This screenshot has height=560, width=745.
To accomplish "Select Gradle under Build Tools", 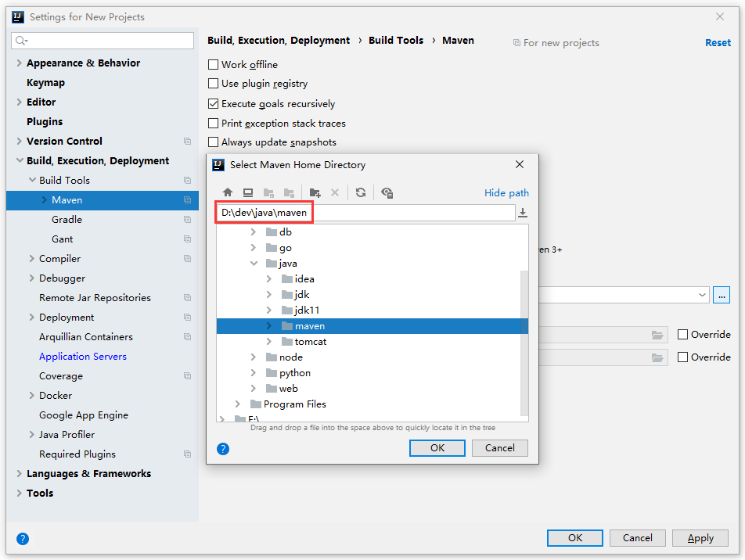I will [67, 220].
